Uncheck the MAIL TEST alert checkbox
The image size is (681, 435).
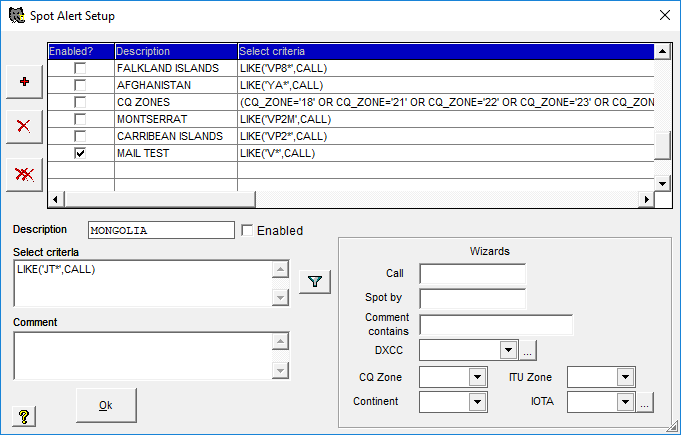pyautogui.click(x=80, y=153)
